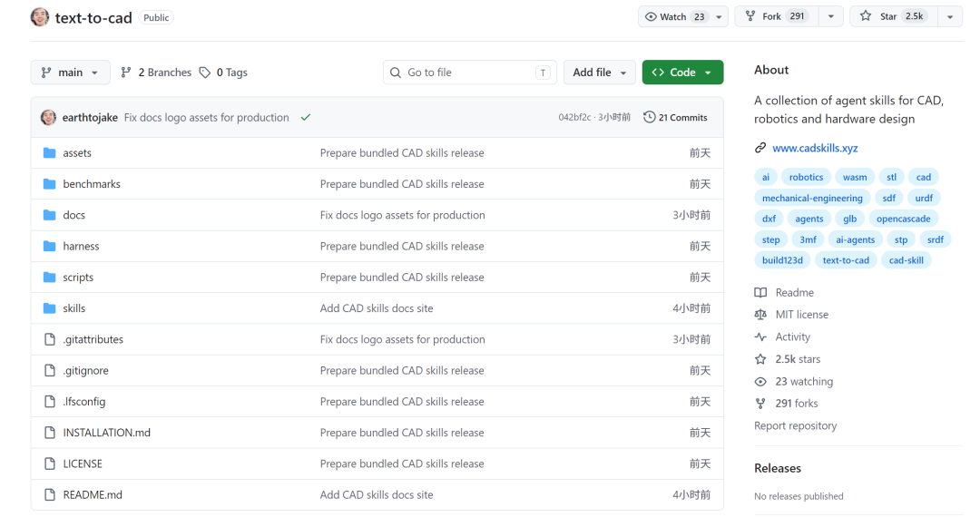
Task: Open the www.cadskills.xyz website link
Action: click(x=815, y=148)
